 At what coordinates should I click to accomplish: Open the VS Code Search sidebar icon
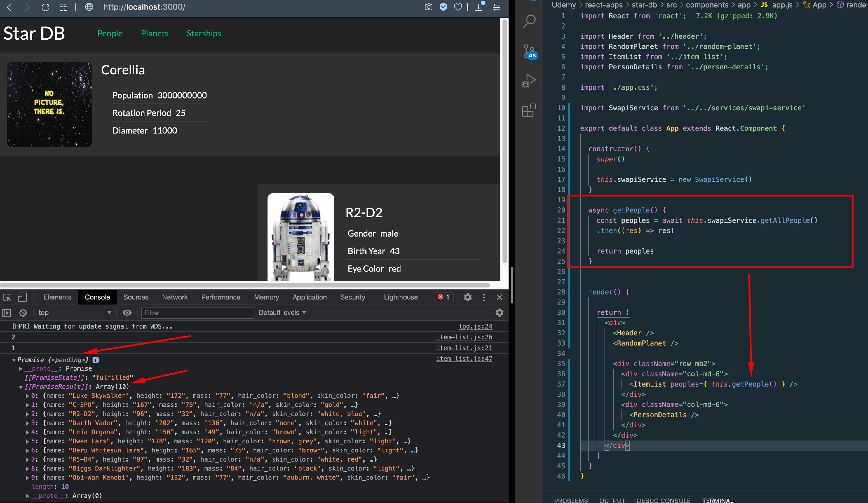[x=529, y=21]
